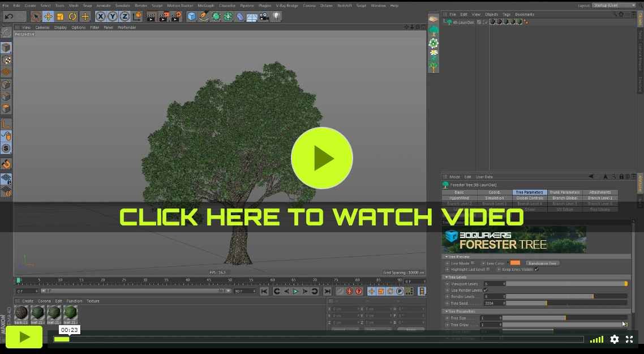The image size is (644, 354).
Task: Click the Forester Tree plugin icon in side strip
Action: [x=433, y=31]
